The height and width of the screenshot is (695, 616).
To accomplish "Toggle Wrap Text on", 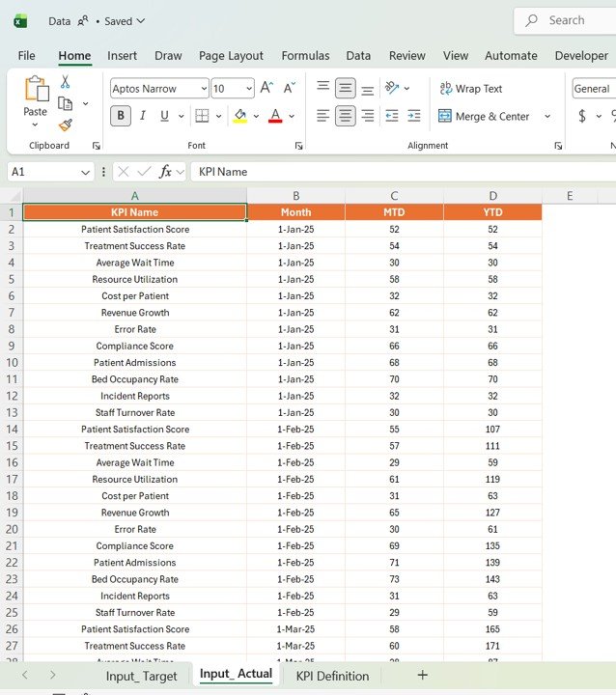I will coord(471,89).
